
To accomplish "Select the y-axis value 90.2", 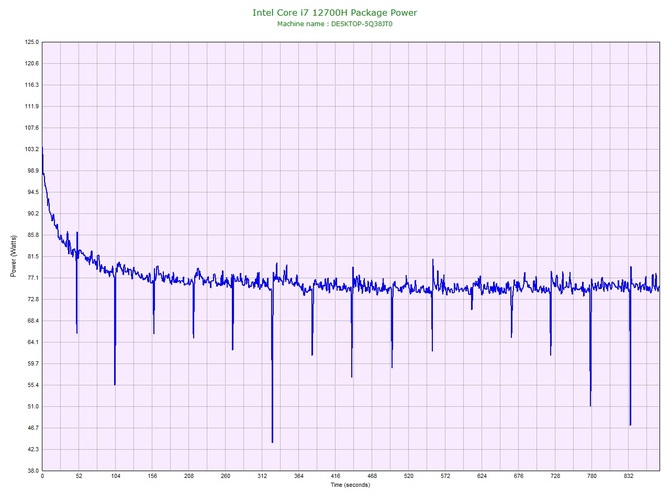I will coord(34,214).
